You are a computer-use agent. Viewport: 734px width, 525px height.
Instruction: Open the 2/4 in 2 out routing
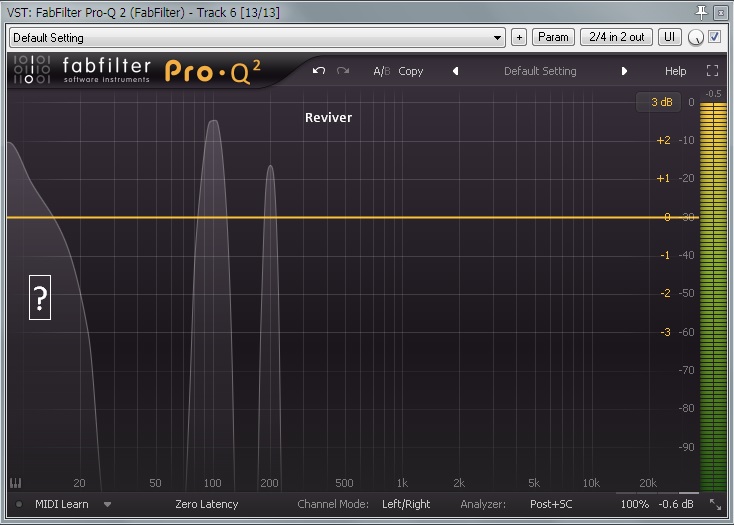coord(616,37)
